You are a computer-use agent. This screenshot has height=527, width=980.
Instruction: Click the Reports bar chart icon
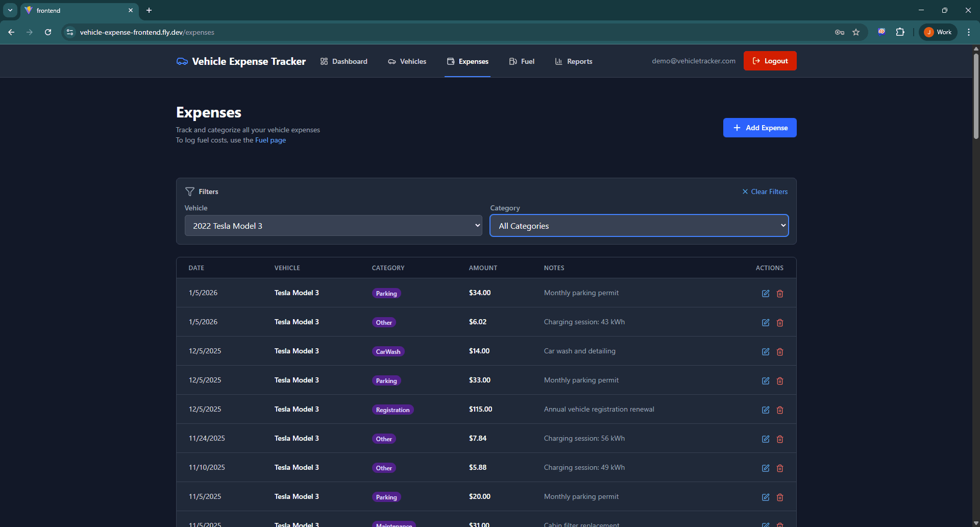tap(558, 61)
